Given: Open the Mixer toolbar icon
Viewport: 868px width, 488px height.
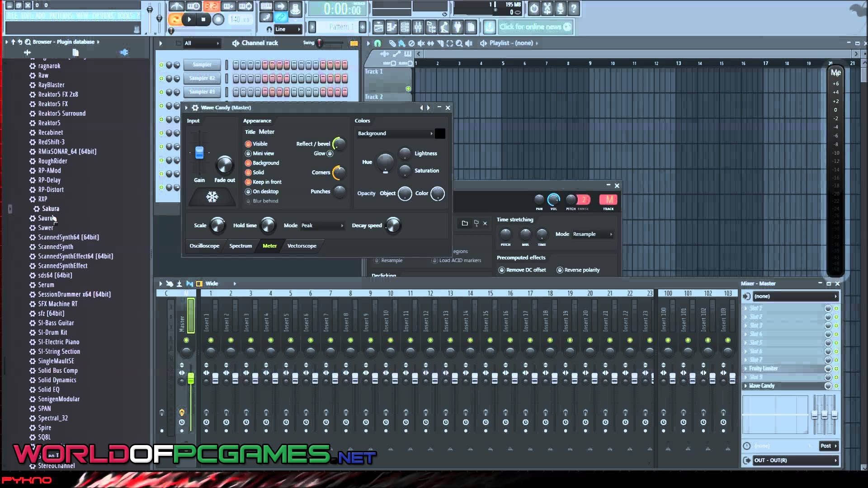Looking at the screenshot, I should pyautogui.click(x=418, y=27).
